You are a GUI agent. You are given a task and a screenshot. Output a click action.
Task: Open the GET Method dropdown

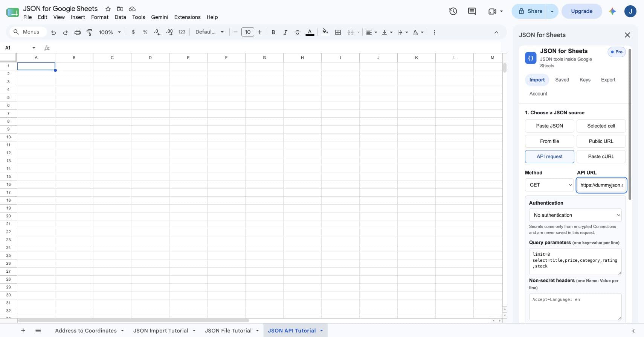(x=549, y=185)
